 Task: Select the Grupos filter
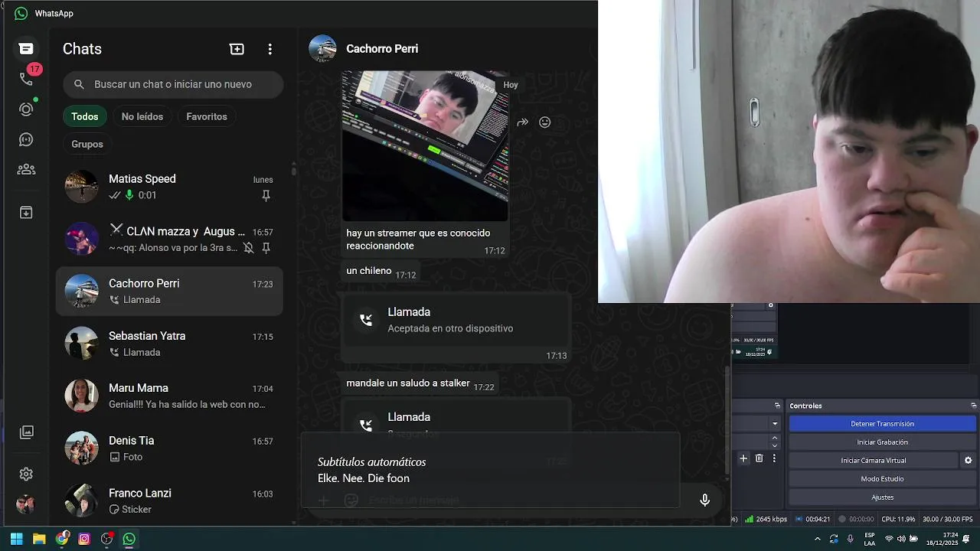(x=87, y=144)
